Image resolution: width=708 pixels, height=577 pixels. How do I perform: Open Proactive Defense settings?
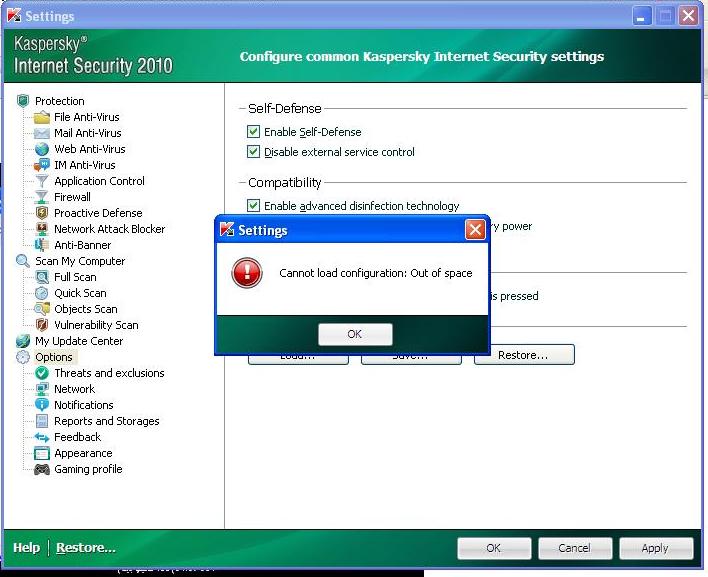click(98, 213)
